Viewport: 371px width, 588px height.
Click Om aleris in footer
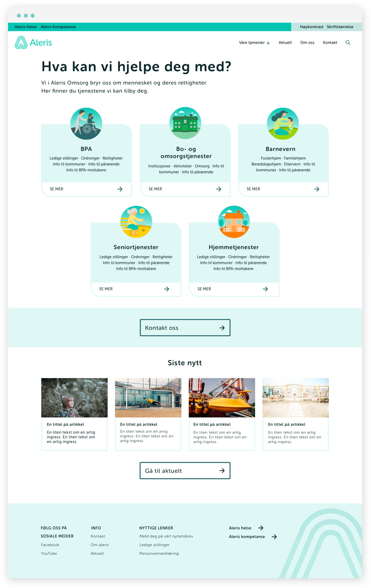[100, 545]
